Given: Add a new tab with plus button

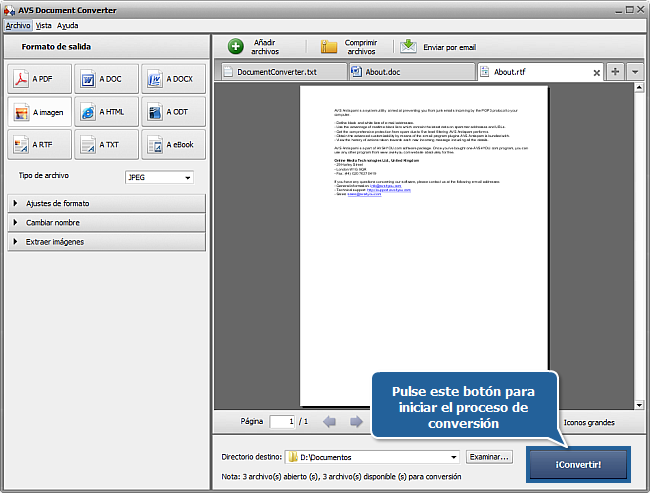Looking at the screenshot, I should pos(615,72).
